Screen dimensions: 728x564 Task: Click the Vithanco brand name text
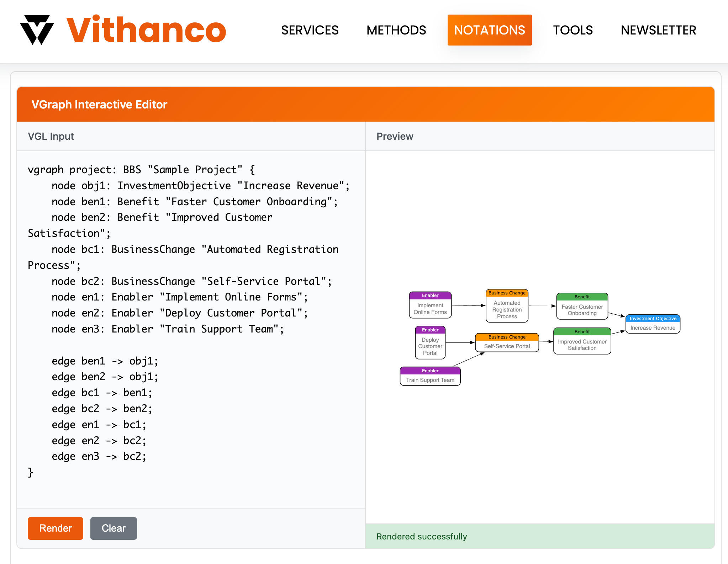[146, 30]
